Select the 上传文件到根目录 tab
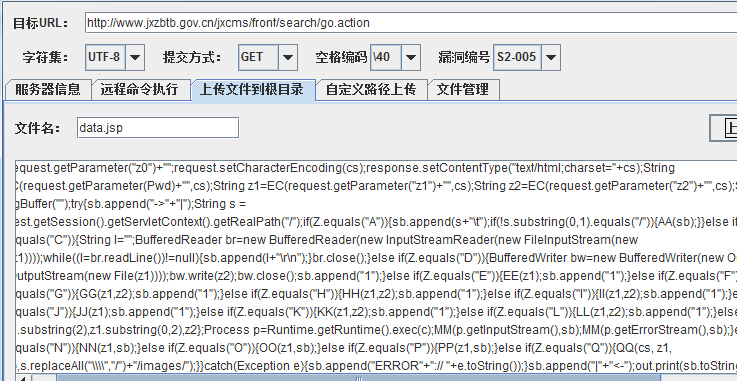 click(x=253, y=89)
